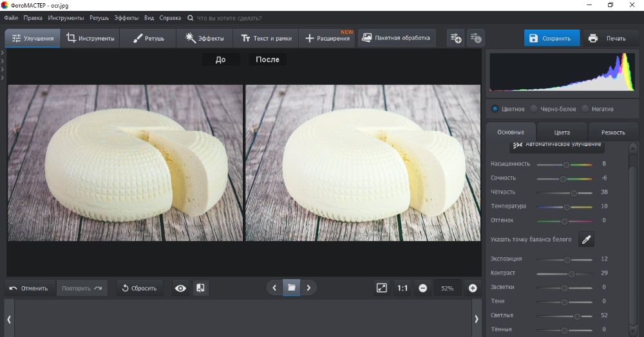644x337 pixels.
Task: Click the white balance eyedropper icon
Action: pos(586,239)
